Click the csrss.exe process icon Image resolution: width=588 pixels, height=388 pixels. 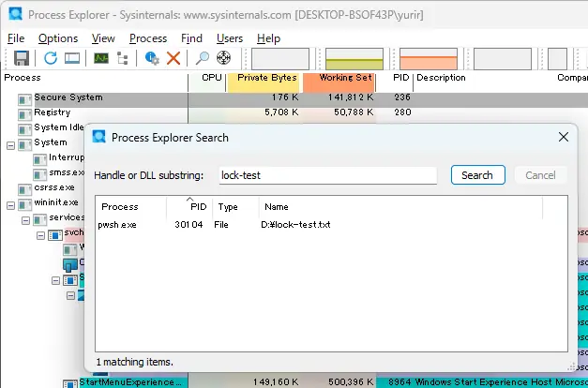(24, 189)
